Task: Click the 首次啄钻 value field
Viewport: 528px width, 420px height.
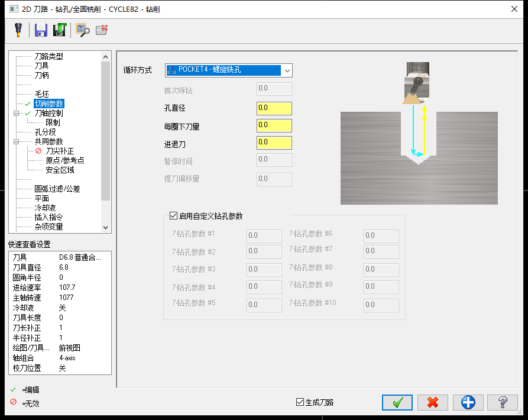Action: [274, 89]
